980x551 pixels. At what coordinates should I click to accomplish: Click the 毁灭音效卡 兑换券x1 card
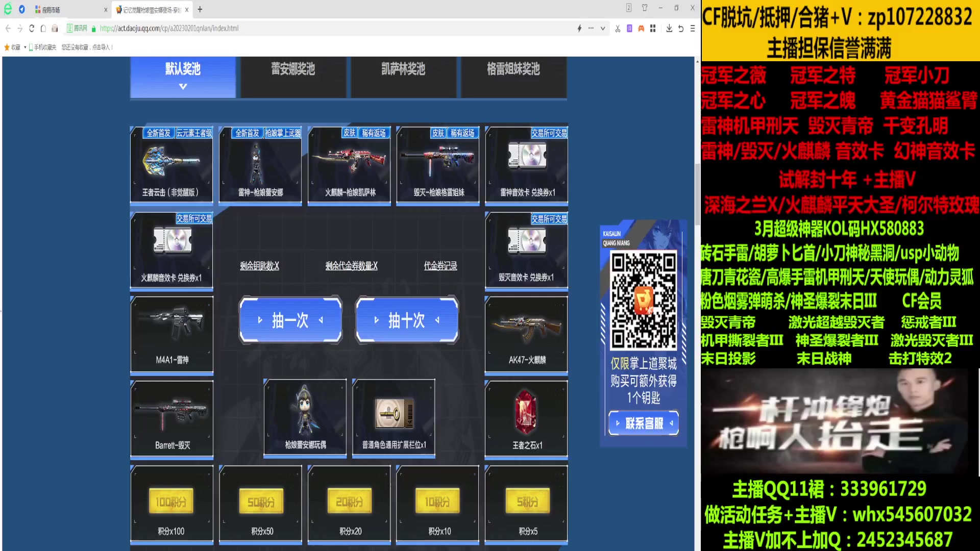pyautogui.click(x=527, y=251)
